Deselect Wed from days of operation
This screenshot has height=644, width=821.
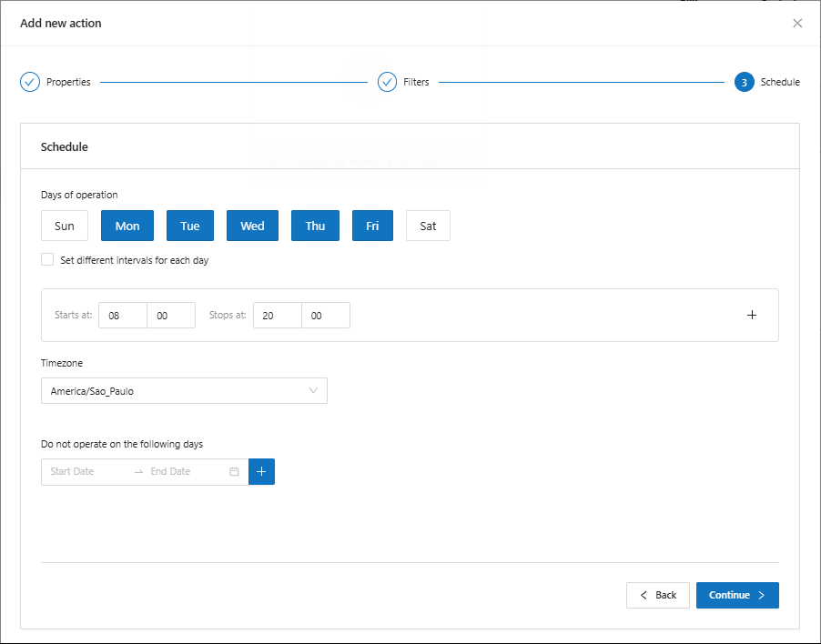click(252, 226)
